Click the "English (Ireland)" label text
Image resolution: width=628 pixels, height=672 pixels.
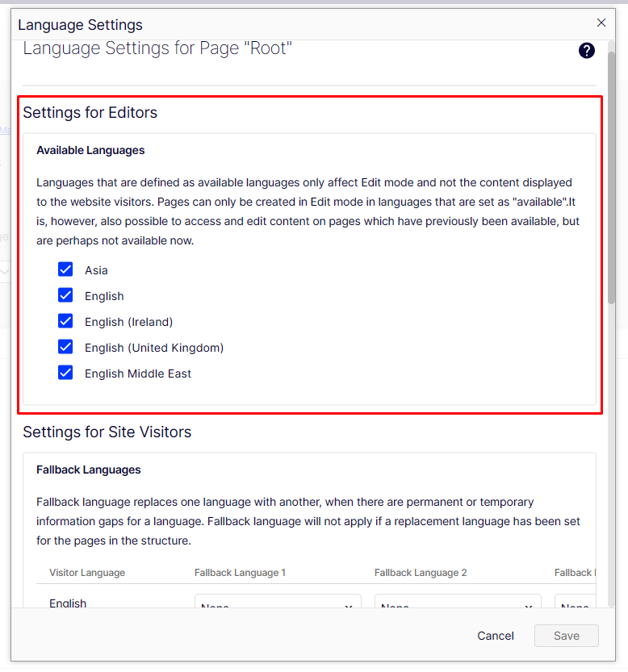point(128,322)
